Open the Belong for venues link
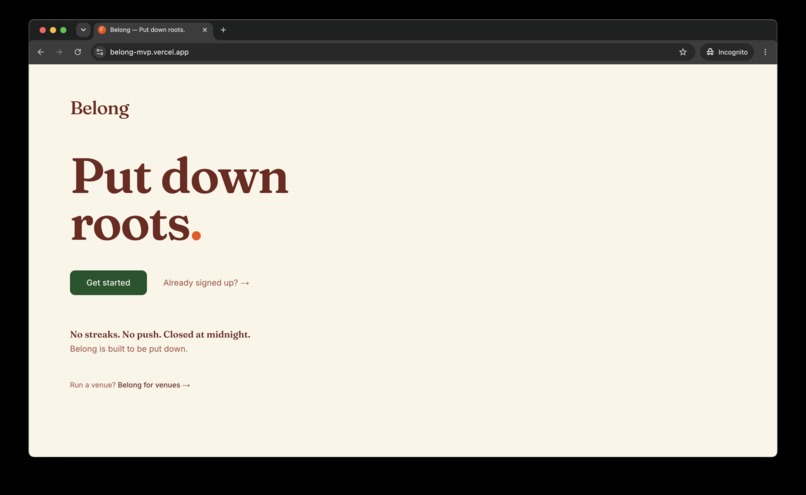Image resolution: width=806 pixels, height=495 pixels. click(x=154, y=385)
